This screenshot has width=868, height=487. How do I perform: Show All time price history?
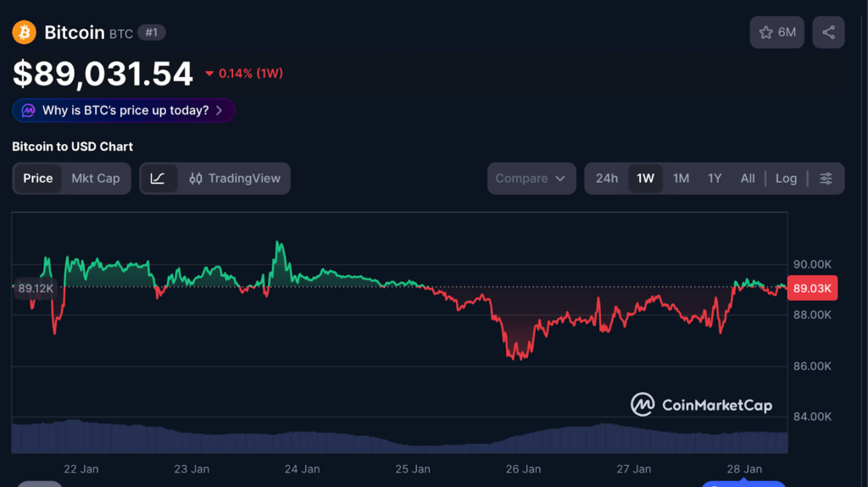pos(747,179)
